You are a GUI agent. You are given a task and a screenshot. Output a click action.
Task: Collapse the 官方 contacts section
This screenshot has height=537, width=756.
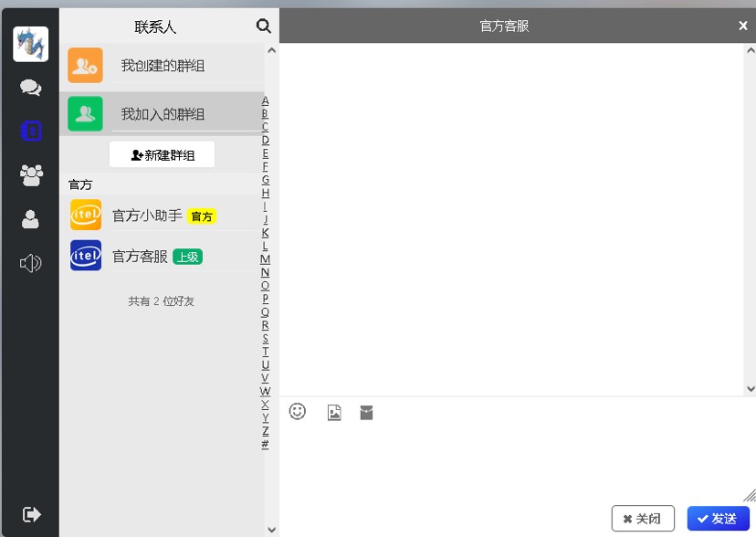(x=80, y=184)
